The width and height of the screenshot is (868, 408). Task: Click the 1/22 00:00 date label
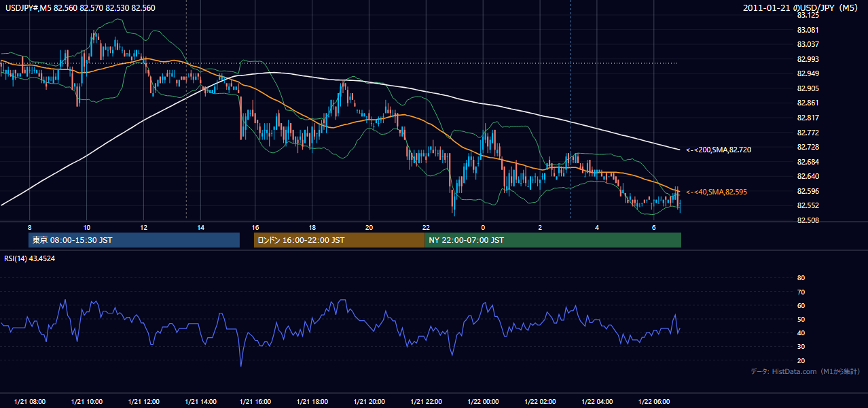click(x=483, y=402)
